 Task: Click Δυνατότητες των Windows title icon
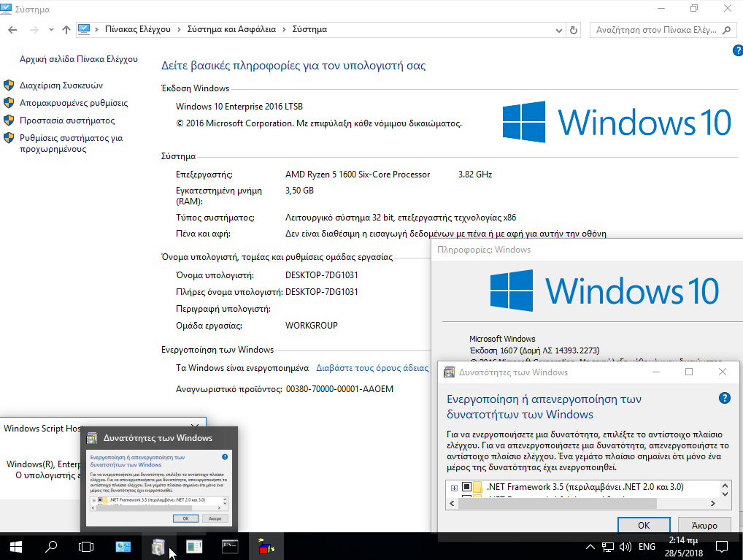[x=449, y=372]
